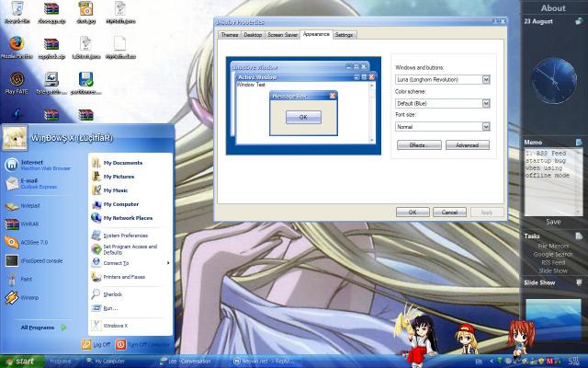Launch Mozilla Firefox from the desktop

coord(17,48)
